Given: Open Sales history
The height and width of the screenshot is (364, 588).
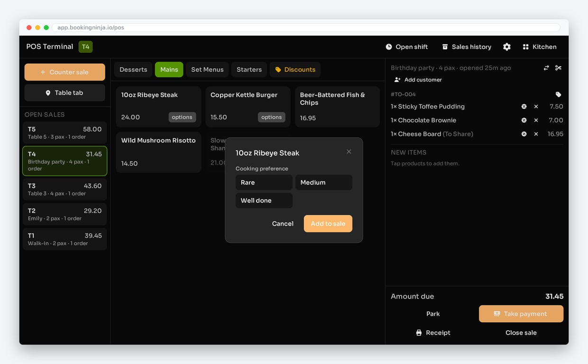Looking at the screenshot, I should point(467,47).
